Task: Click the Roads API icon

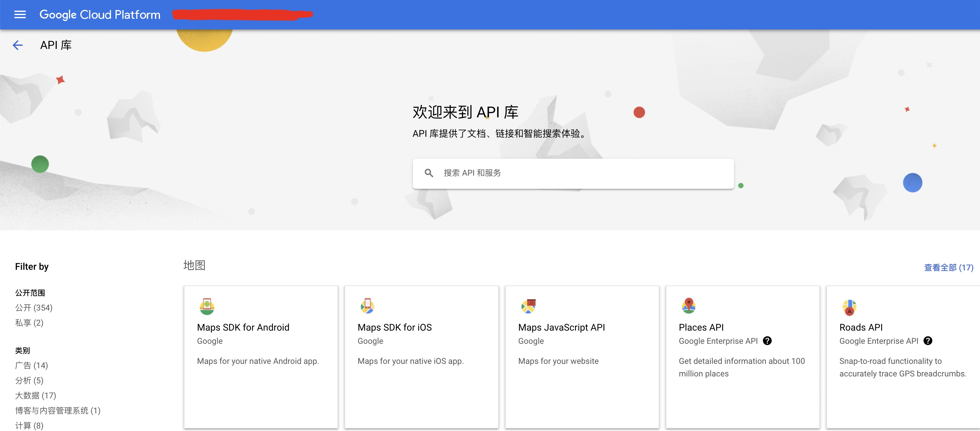Action: tap(848, 306)
